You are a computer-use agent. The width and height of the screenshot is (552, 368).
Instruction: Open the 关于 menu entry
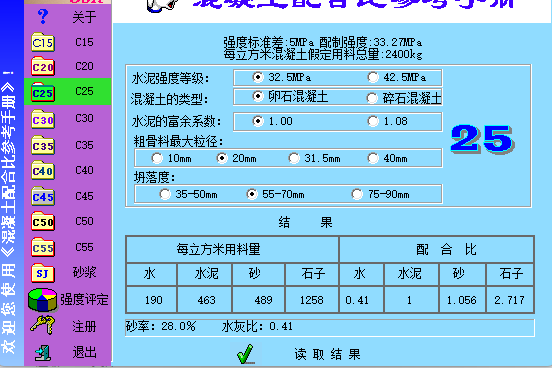pyautogui.click(x=84, y=17)
